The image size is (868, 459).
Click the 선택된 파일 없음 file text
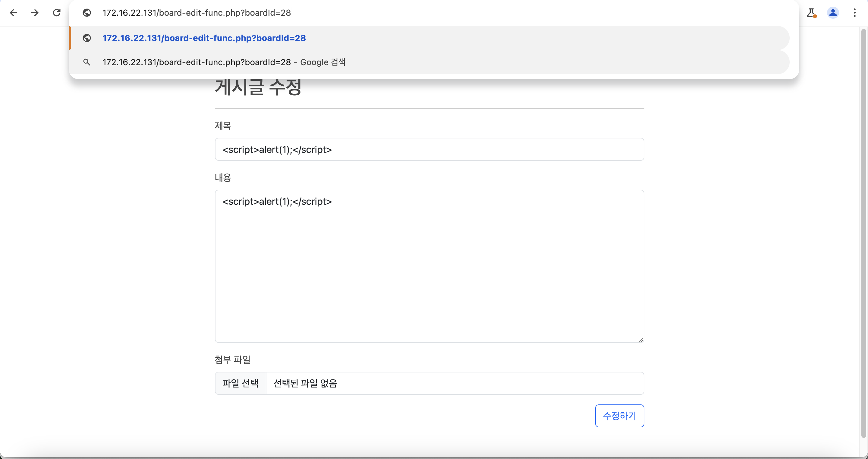tap(305, 383)
